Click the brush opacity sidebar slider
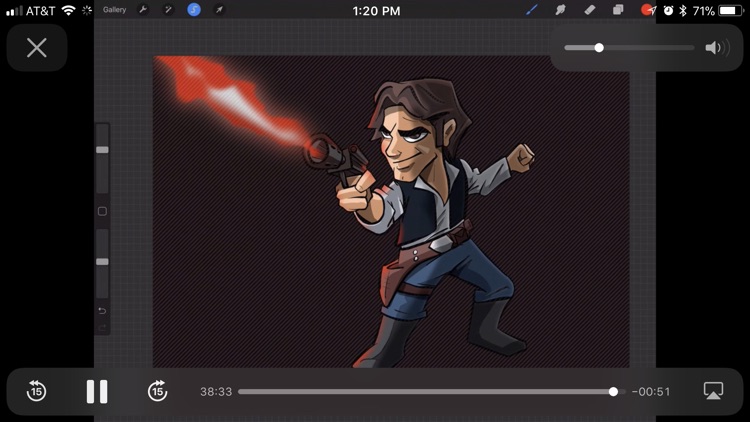The width and height of the screenshot is (750, 422). coord(102,263)
